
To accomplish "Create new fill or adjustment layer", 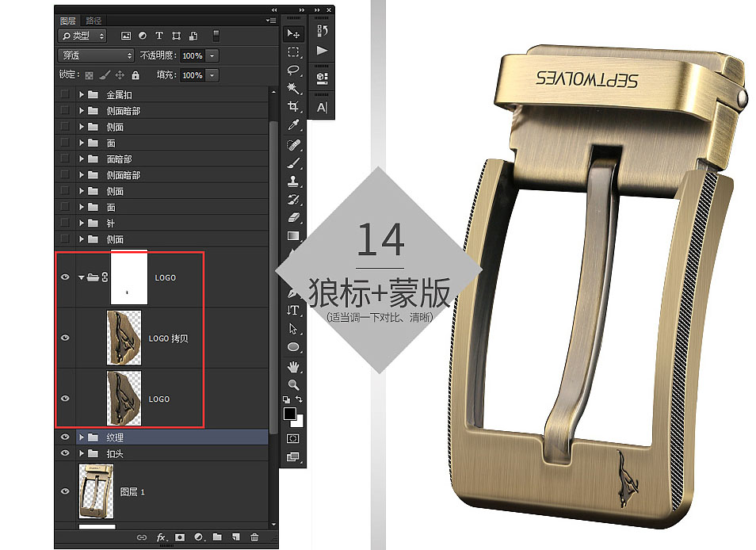I will point(199,537).
